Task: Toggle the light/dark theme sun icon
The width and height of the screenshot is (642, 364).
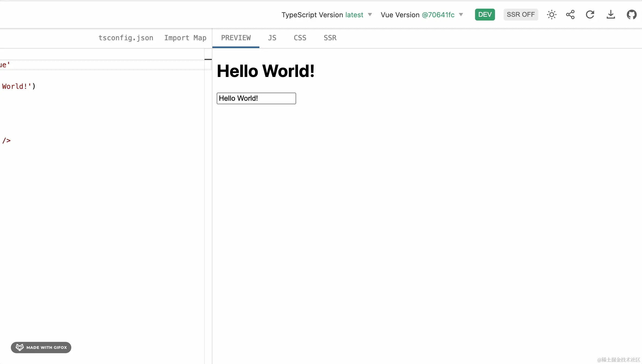Action: pos(551,15)
